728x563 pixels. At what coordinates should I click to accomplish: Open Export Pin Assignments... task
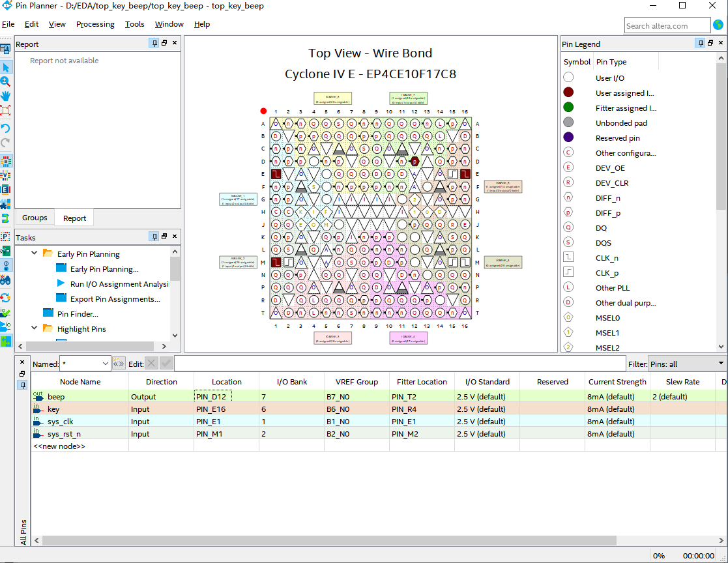click(x=115, y=299)
